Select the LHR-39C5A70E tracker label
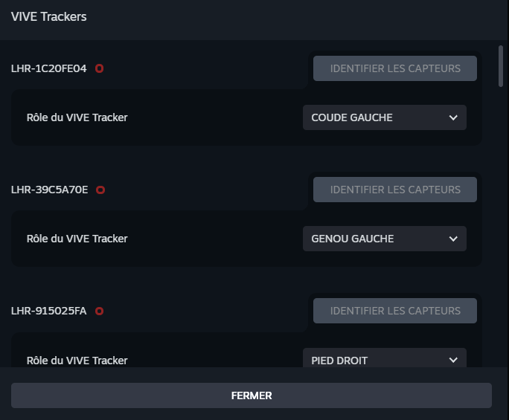This screenshot has width=509, height=420. tap(50, 190)
